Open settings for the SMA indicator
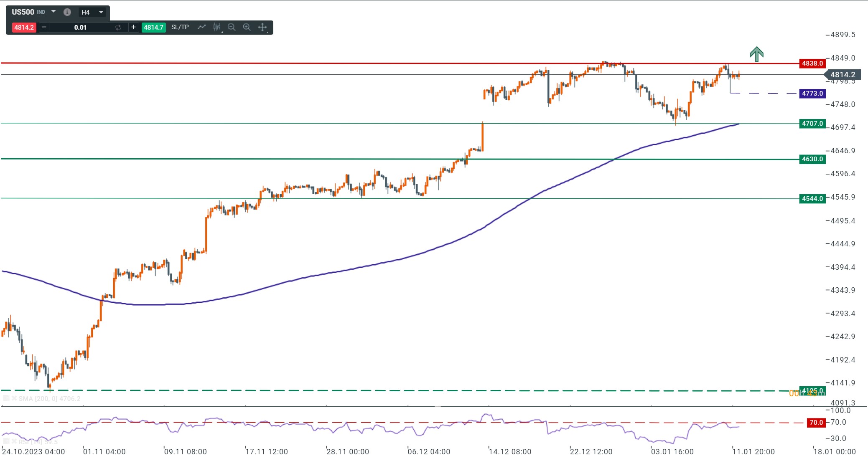The image size is (868, 461). 6,398
